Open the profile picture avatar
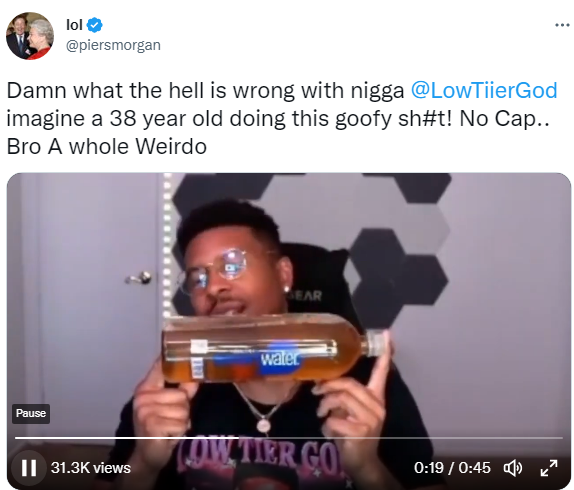This screenshot has height=490, width=574. pos(30,36)
